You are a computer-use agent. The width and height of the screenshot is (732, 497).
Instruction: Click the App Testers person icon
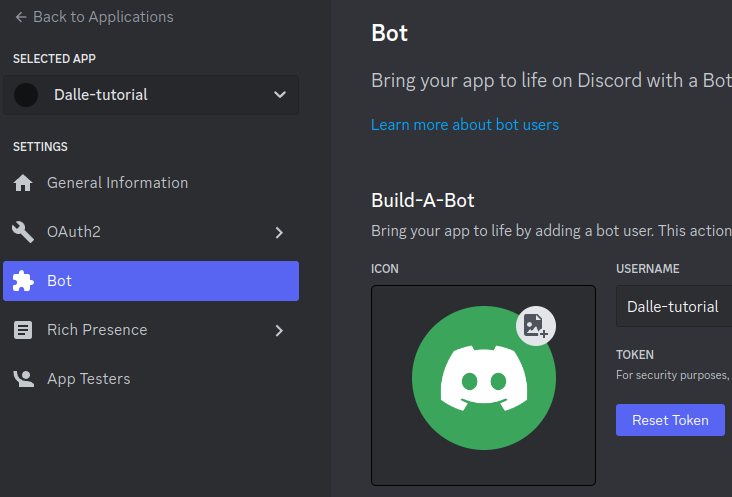[23, 379]
